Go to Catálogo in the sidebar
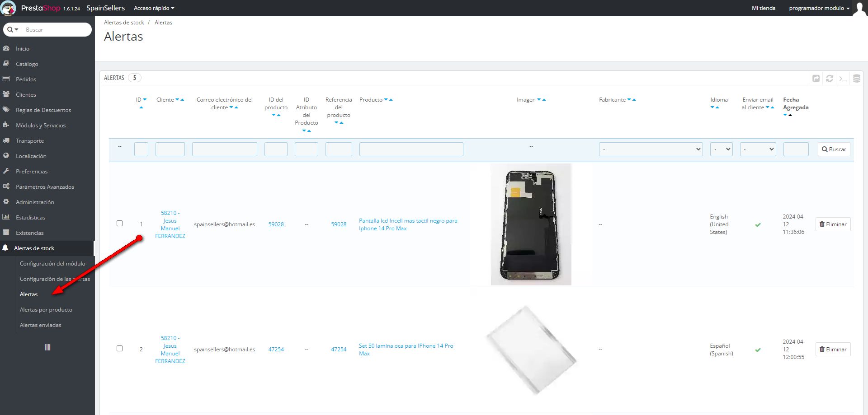868x415 pixels. pos(27,64)
